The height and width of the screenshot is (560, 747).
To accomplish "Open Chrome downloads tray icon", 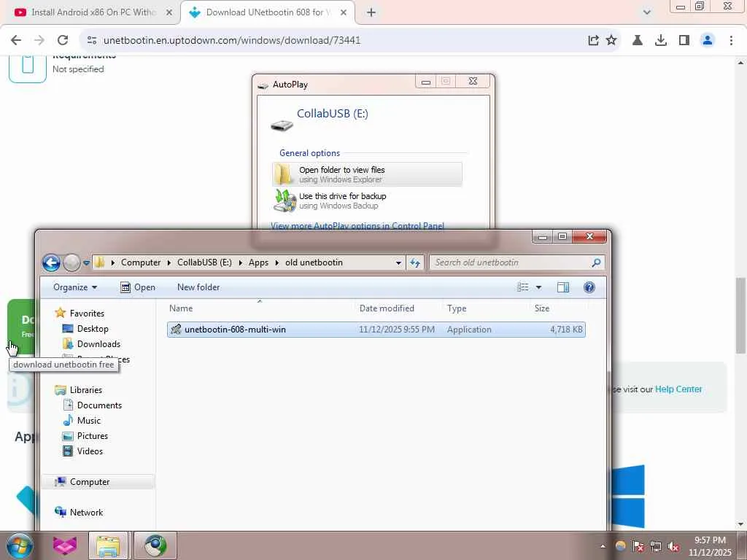I will [x=661, y=41].
